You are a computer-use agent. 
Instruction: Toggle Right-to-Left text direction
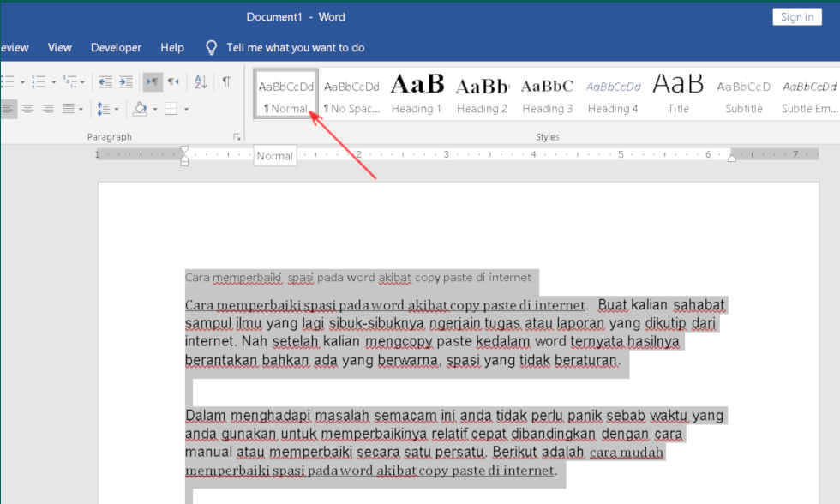click(x=172, y=82)
